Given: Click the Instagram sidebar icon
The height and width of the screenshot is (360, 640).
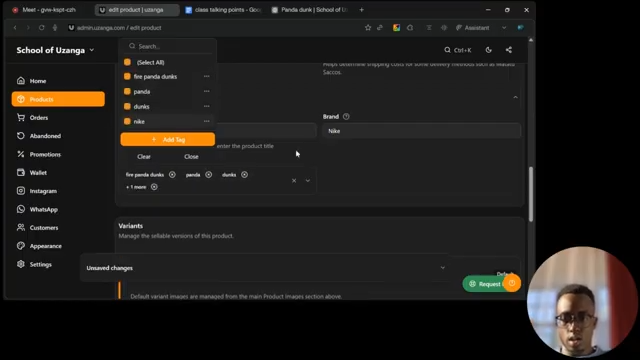Looking at the screenshot, I should point(21,191).
